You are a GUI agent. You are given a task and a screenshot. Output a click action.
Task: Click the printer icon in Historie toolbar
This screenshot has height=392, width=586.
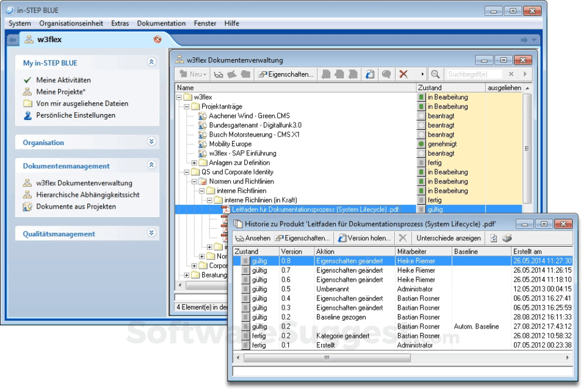507,238
